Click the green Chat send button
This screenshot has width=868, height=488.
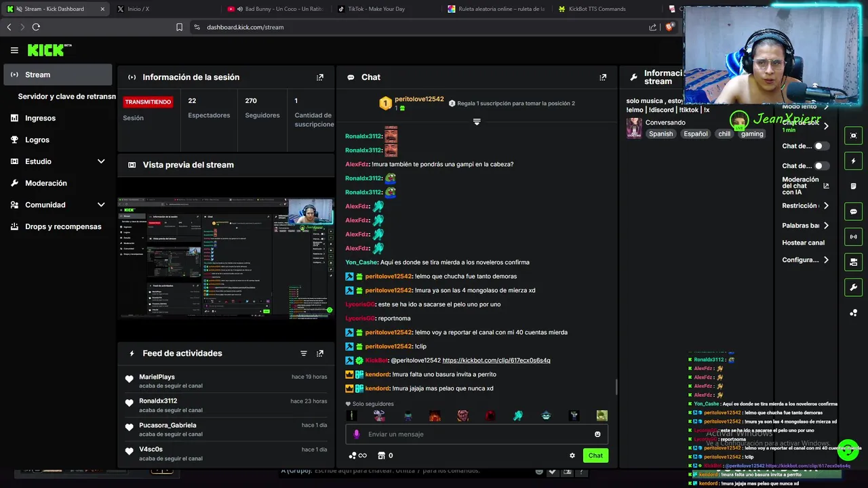click(595, 455)
